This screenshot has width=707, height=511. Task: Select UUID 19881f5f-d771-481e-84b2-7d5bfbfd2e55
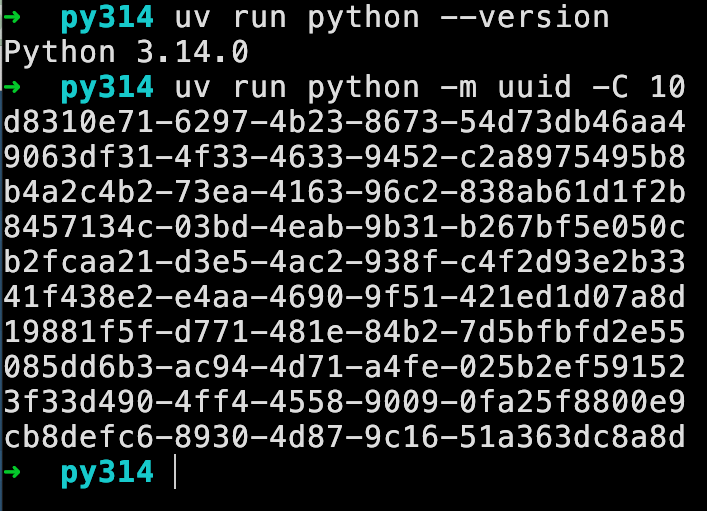pos(344,332)
